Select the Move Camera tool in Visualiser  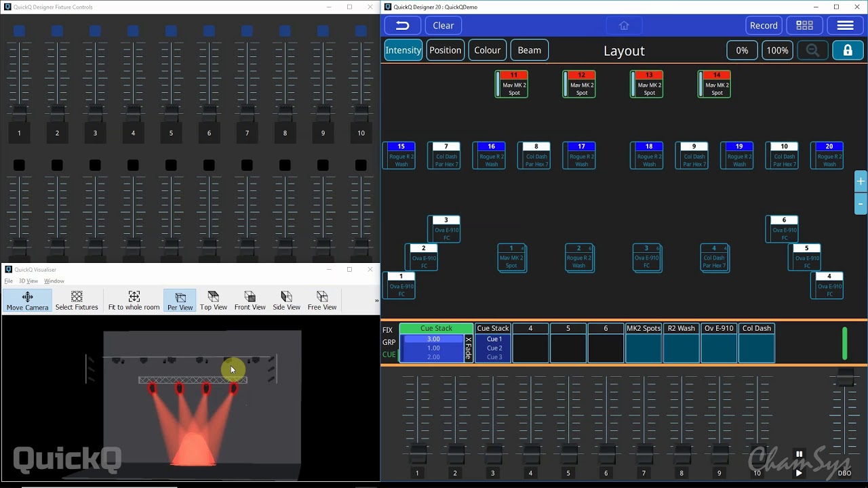(x=27, y=301)
